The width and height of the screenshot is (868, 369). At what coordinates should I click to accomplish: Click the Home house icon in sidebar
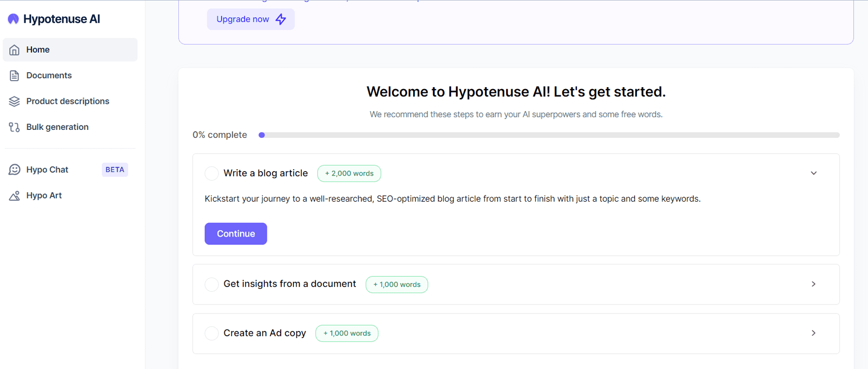tap(14, 50)
